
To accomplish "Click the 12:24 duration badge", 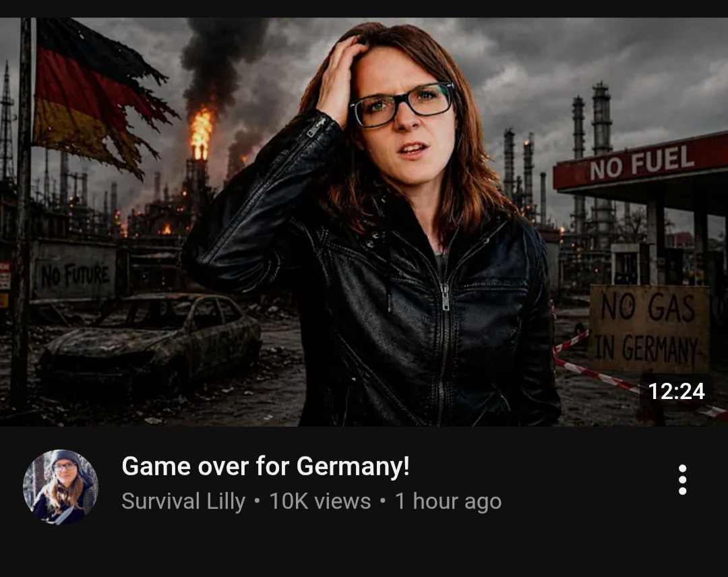I will 676,392.
